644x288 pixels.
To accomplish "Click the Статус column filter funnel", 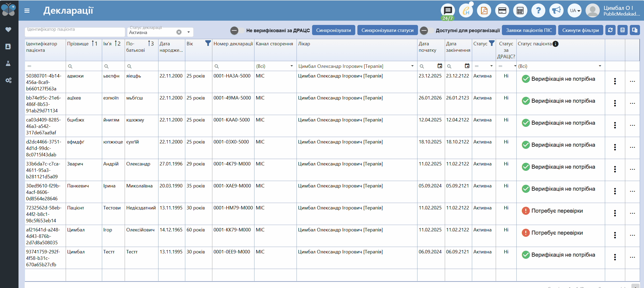I will click(491, 43).
